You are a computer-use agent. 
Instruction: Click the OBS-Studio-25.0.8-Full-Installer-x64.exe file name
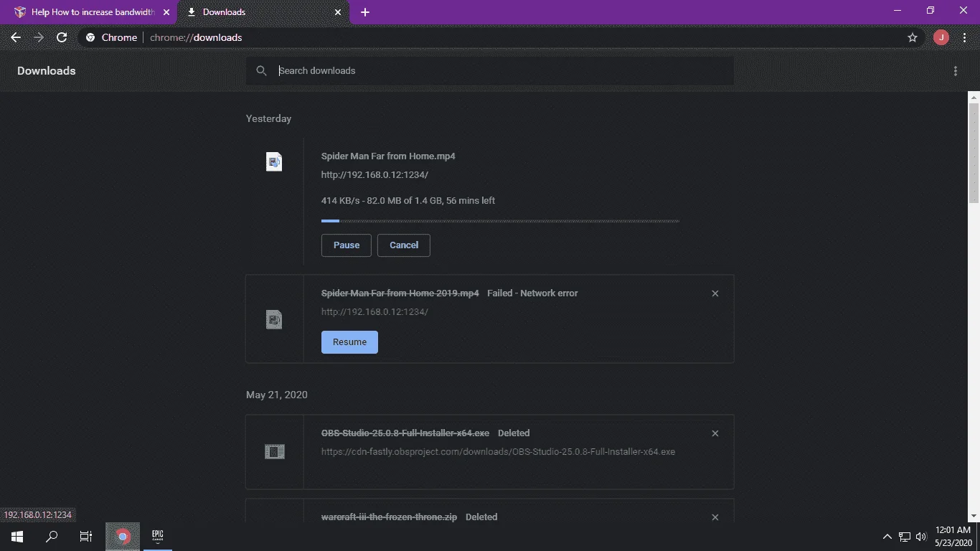click(405, 433)
